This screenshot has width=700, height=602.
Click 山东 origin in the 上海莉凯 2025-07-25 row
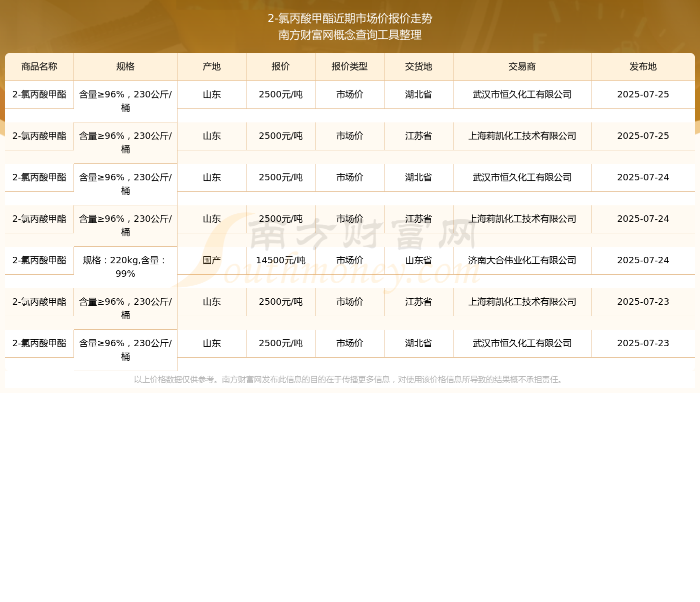click(212, 136)
